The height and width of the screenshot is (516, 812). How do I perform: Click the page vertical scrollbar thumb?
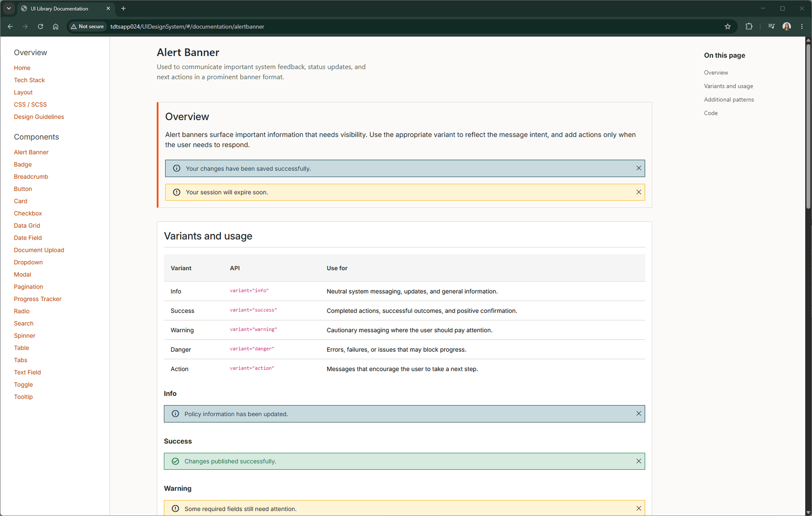click(808, 127)
